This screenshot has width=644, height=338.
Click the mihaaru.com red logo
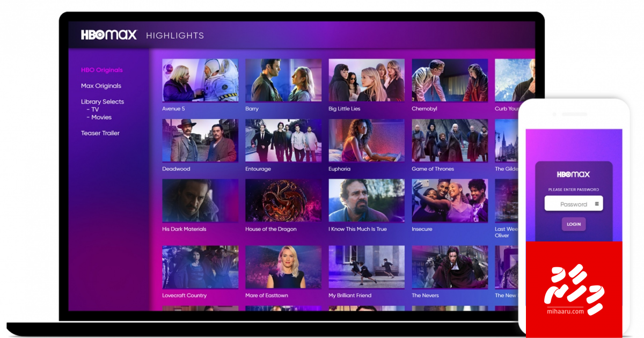(x=574, y=289)
